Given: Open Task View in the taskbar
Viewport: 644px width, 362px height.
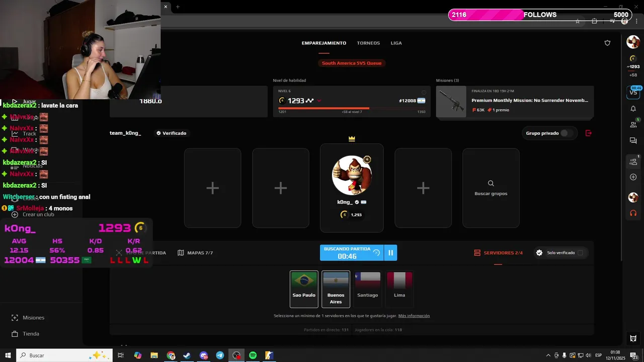Looking at the screenshot, I should [121, 355].
